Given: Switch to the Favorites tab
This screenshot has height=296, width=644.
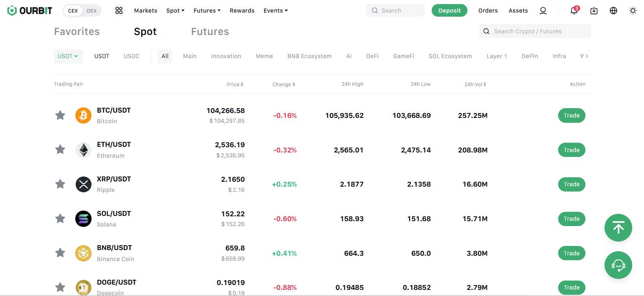Looking at the screenshot, I should pos(77,32).
